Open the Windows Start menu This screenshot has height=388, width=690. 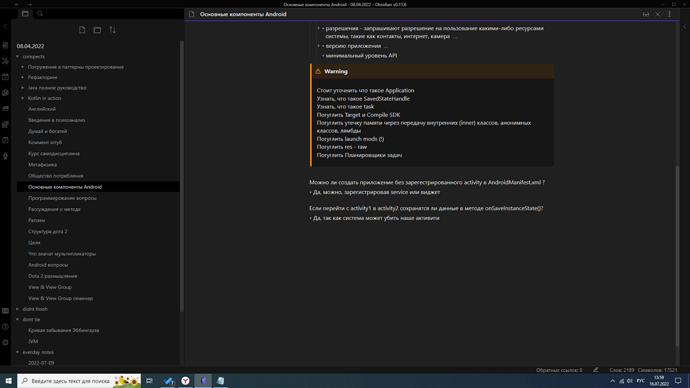pos(8,381)
